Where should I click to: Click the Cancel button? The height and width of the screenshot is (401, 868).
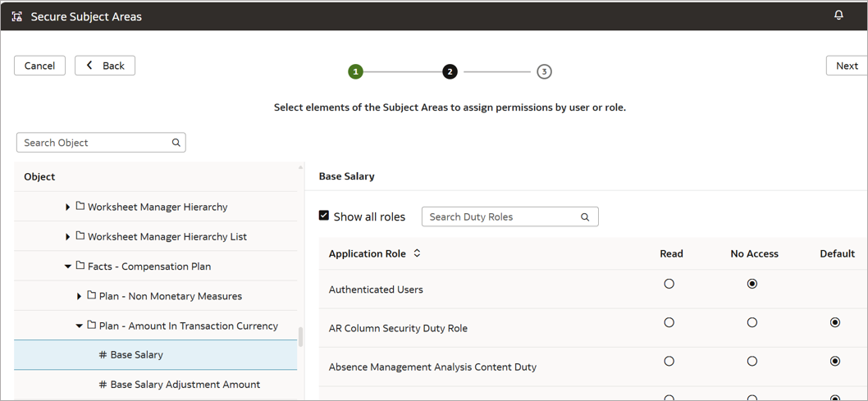click(39, 66)
